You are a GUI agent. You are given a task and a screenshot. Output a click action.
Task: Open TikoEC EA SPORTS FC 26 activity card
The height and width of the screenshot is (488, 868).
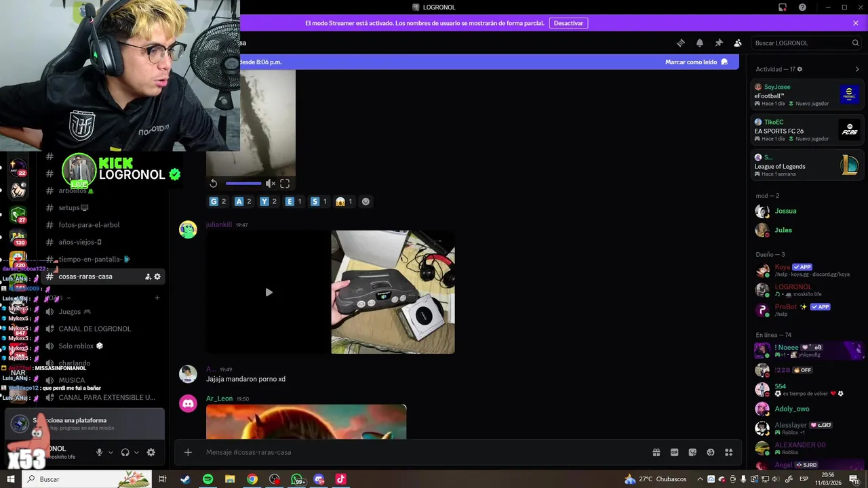tap(806, 129)
